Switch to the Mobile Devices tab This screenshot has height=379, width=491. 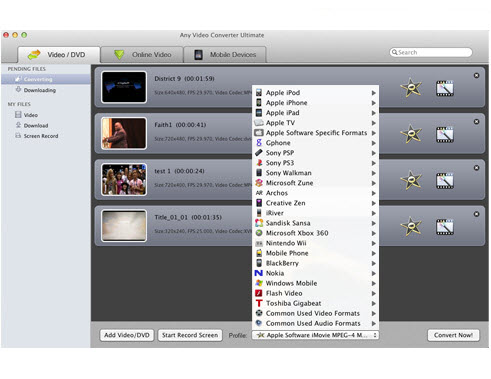pyautogui.click(x=225, y=54)
